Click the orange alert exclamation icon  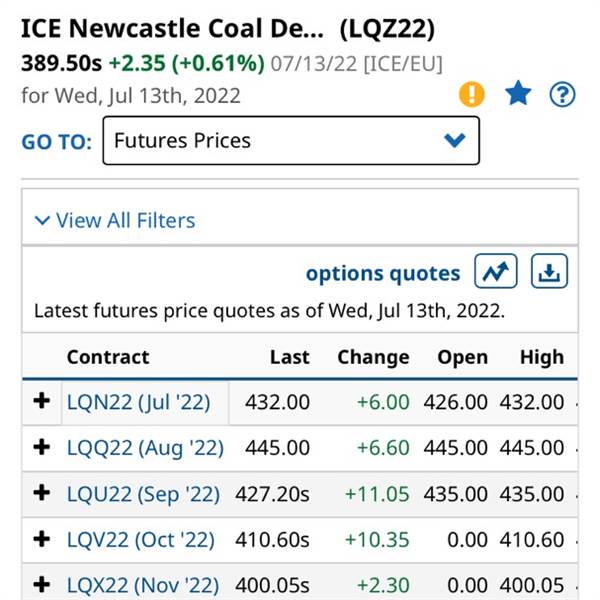pos(472,94)
